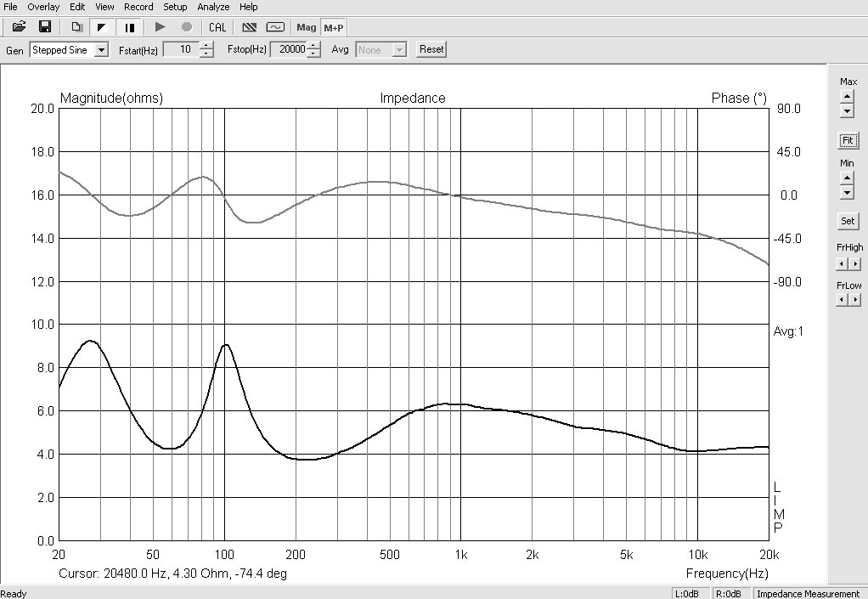Screen dimensions: 868x599
Task: Toggle the M+P magnitude and phase view
Action: 334,27
